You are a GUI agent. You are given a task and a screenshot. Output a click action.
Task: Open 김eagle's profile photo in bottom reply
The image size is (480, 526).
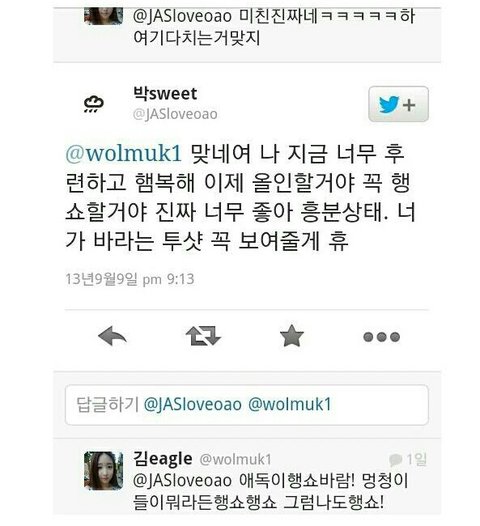pos(103,471)
